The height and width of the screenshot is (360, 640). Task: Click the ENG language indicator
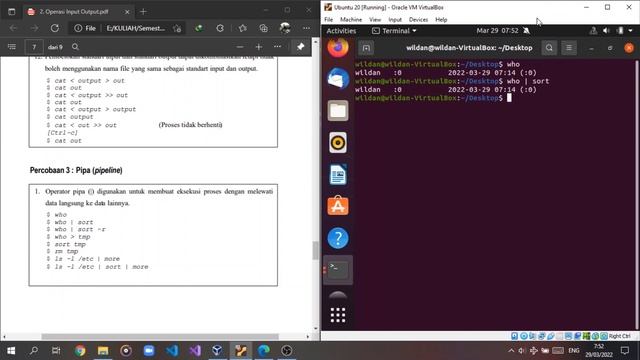click(x=573, y=351)
